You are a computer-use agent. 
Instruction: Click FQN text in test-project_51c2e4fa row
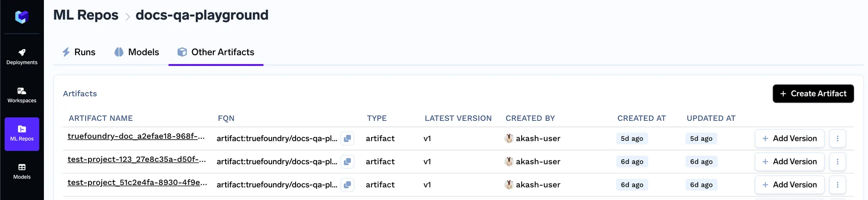[277, 184]
